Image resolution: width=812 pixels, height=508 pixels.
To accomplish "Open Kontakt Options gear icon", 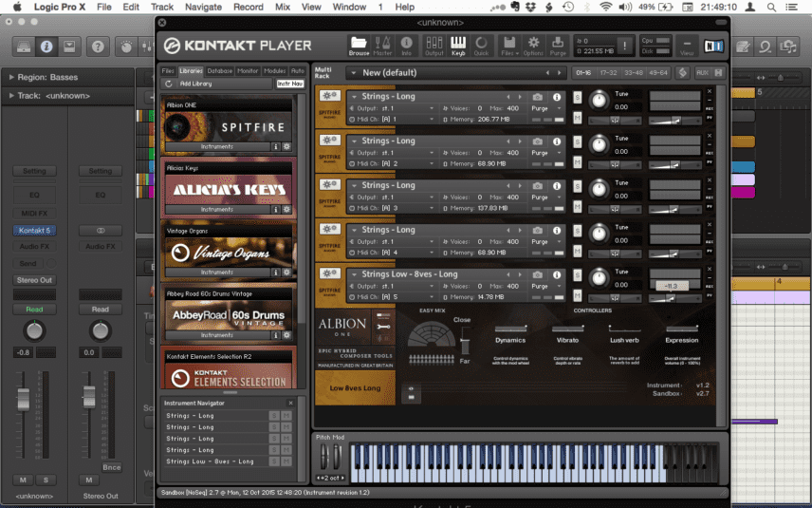I will click(x=533, y=46).
